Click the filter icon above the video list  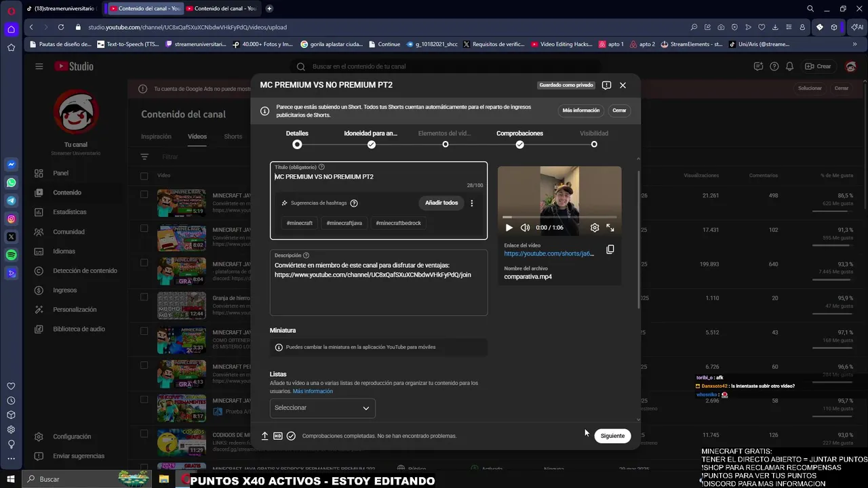point(144,157)
